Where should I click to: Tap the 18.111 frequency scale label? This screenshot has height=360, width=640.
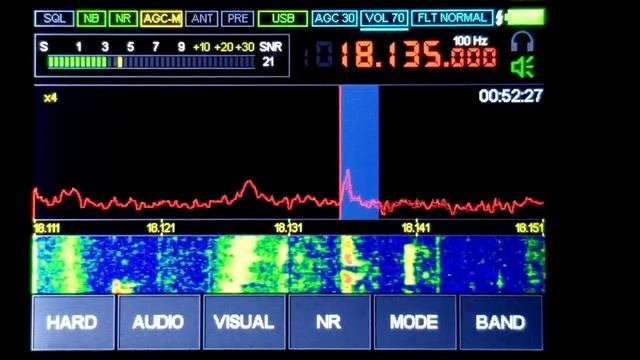pyautogui.click(x=47, y=228)
